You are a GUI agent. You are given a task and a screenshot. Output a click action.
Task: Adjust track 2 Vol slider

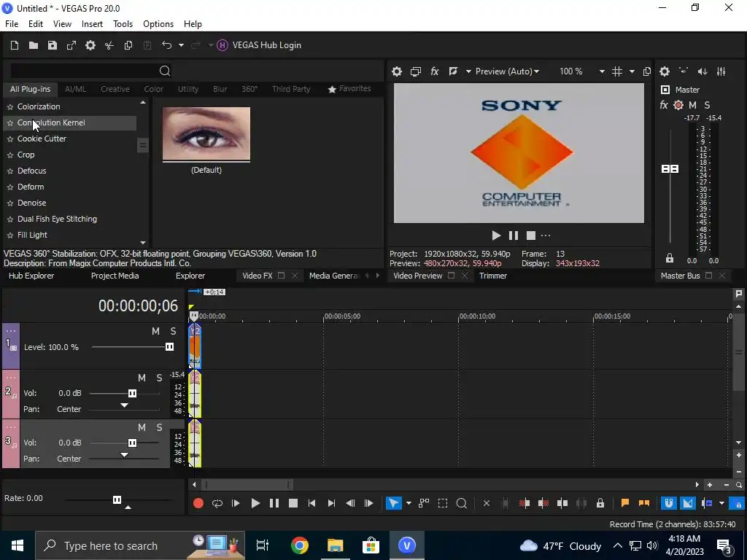pos(132,393)
